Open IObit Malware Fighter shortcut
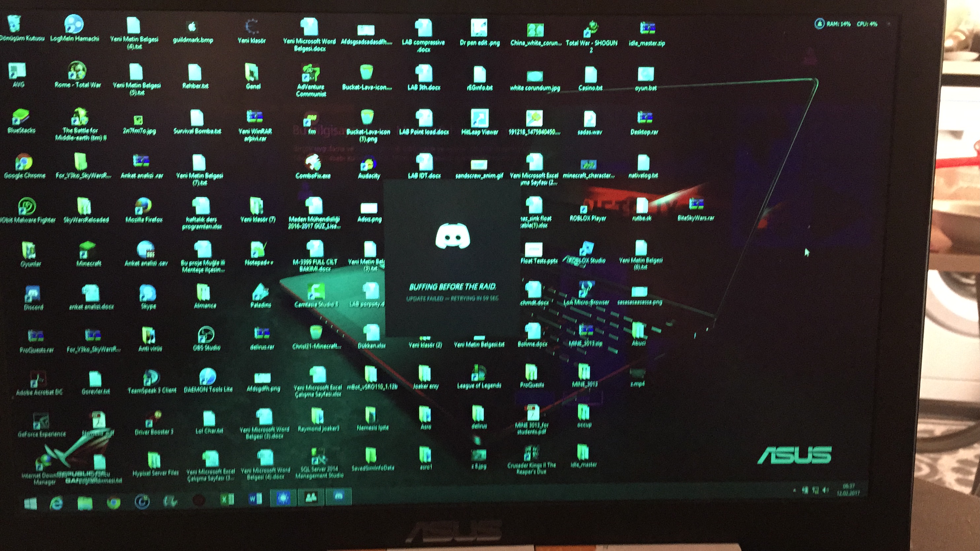The image size is (980, 551). pos(27,210)
